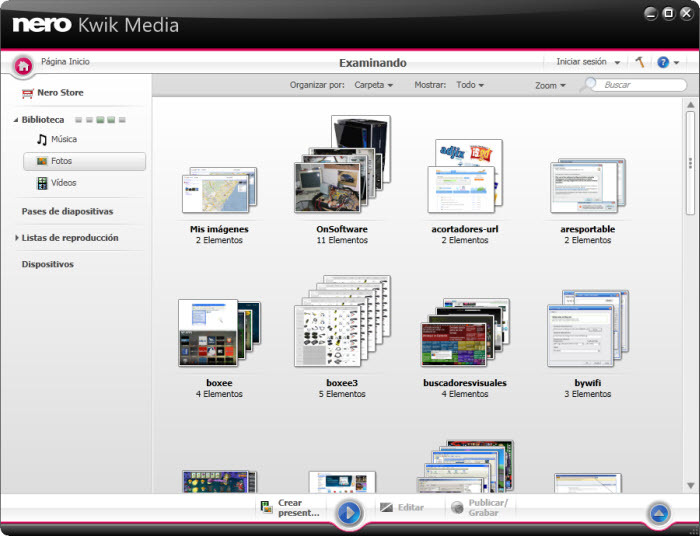Open the aresportable folder thumbnail
This screenshot has width=700, height=536.
click(x=588, y=186)
